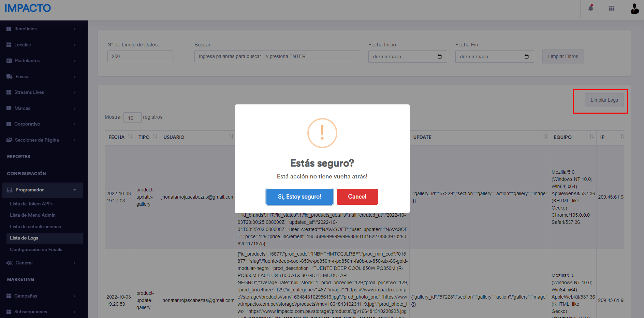Expand the Streams Lives menu
Viewport: 644px width, 318px height.
click(41, 92)
